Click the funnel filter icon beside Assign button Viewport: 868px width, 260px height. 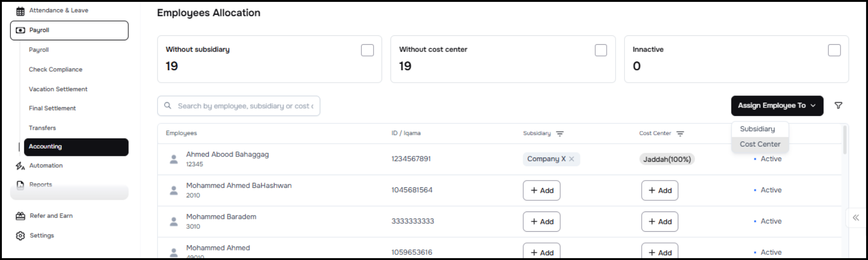tap(838, 106)
